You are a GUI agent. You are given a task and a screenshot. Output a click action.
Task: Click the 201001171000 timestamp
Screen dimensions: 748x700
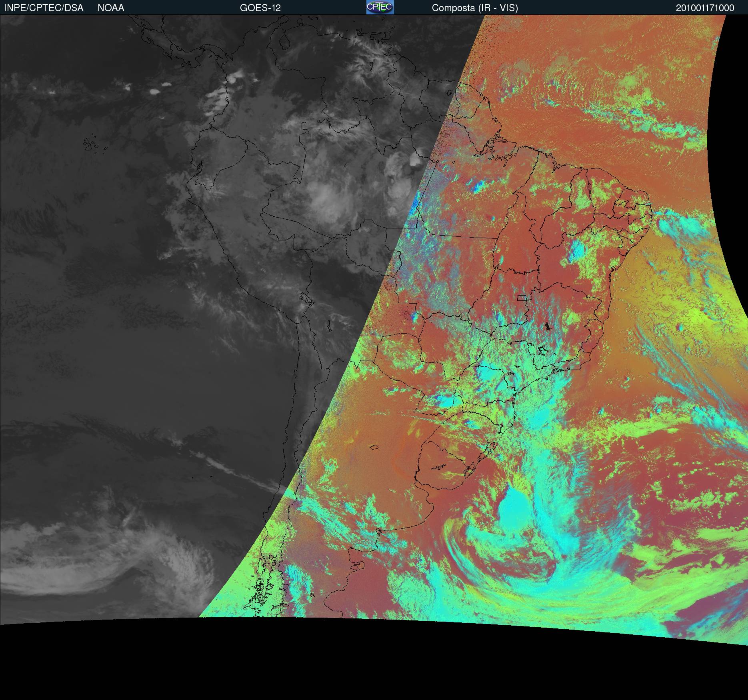click(x=705, y=8)
